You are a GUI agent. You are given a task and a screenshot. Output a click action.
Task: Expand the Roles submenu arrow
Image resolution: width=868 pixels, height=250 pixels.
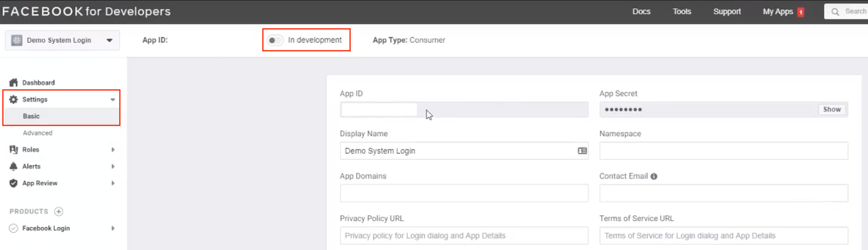(113, 149)
